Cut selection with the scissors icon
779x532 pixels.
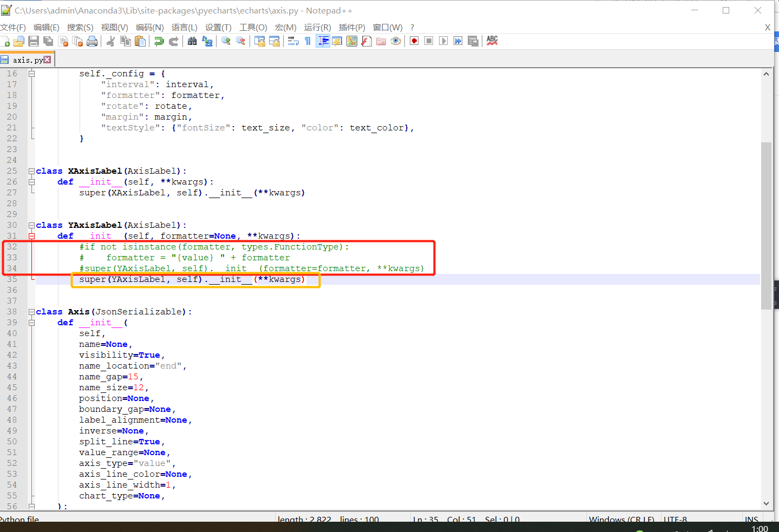(111, 41)
